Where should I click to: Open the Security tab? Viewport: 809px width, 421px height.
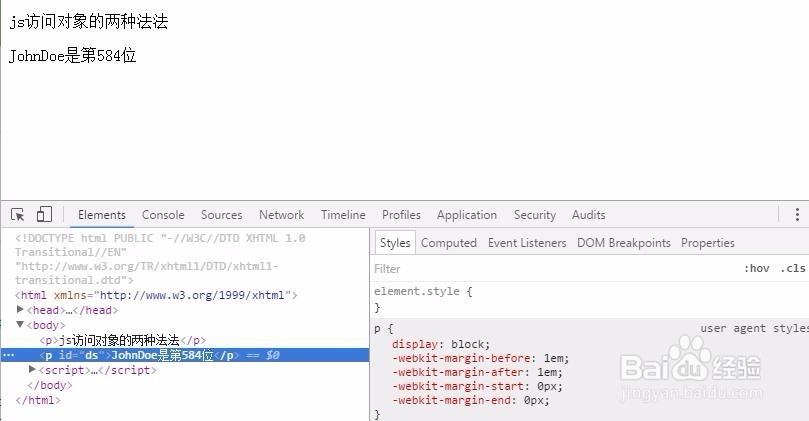coord(535,215)
